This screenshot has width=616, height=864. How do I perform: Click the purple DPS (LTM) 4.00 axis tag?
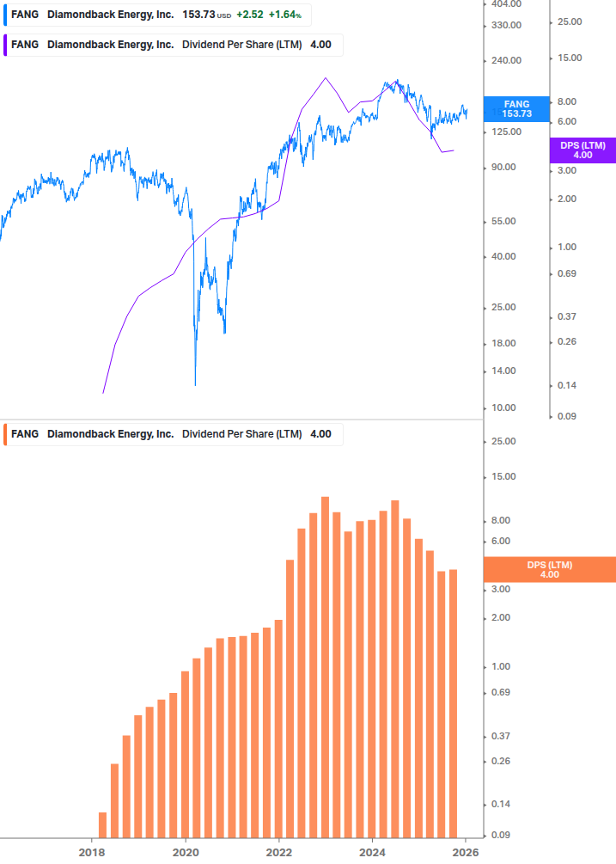point(582,150)
